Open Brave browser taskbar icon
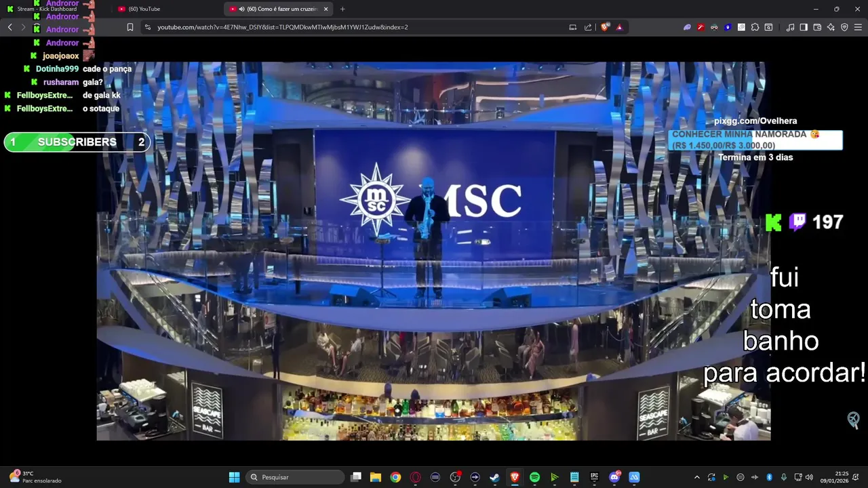Image resolution: width=868 pixels, height=488 pixels. 515,477
